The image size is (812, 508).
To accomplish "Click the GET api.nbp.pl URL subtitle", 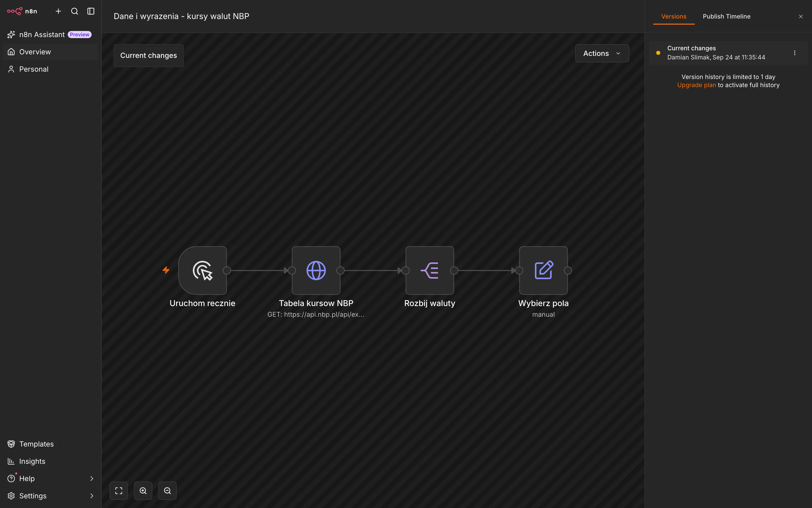I will coord(316,314).
